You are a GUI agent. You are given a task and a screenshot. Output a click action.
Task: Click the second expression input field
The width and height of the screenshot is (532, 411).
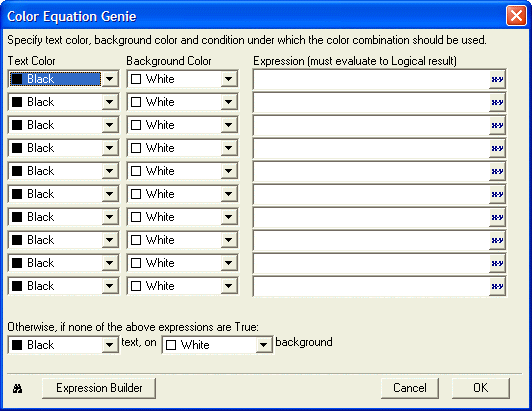[372, 102]
